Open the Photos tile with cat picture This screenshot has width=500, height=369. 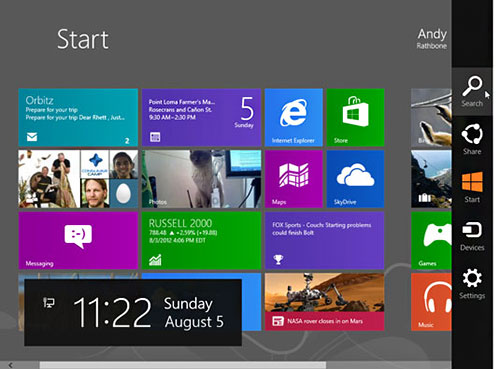click(201, 179)
